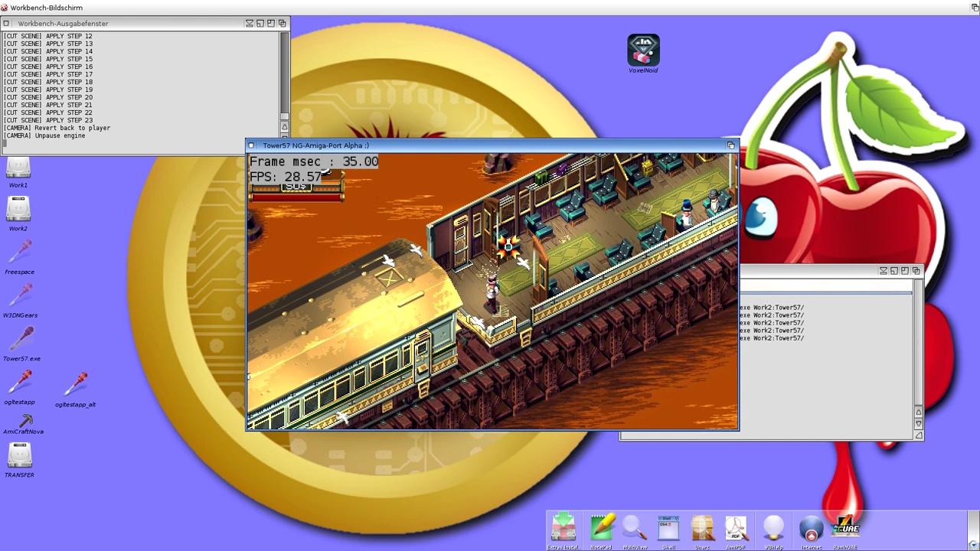Screen dimensions: 980x551
Task: Click the shell window's scroll-up arrow
Action: click(919, 412)
